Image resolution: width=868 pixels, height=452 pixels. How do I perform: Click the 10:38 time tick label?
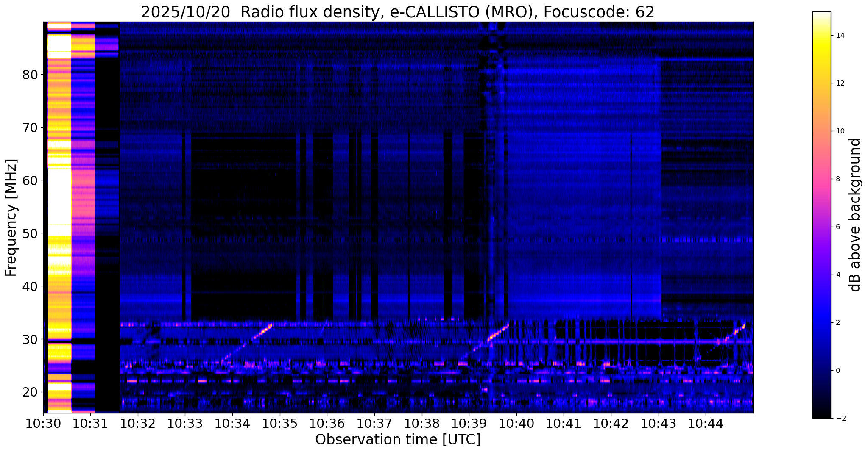(422, 423)
